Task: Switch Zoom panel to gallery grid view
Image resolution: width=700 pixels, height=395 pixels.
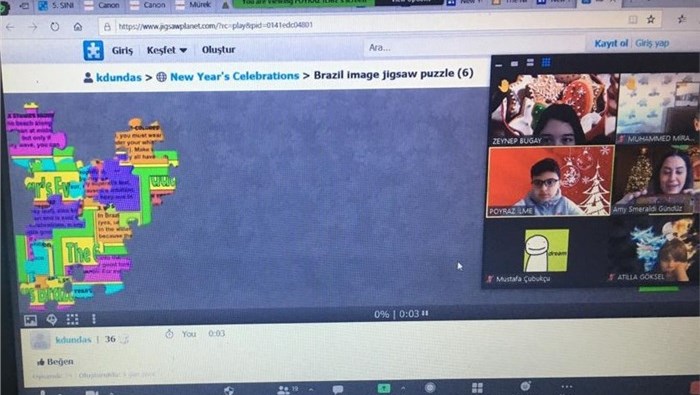Action: [546, 62]
